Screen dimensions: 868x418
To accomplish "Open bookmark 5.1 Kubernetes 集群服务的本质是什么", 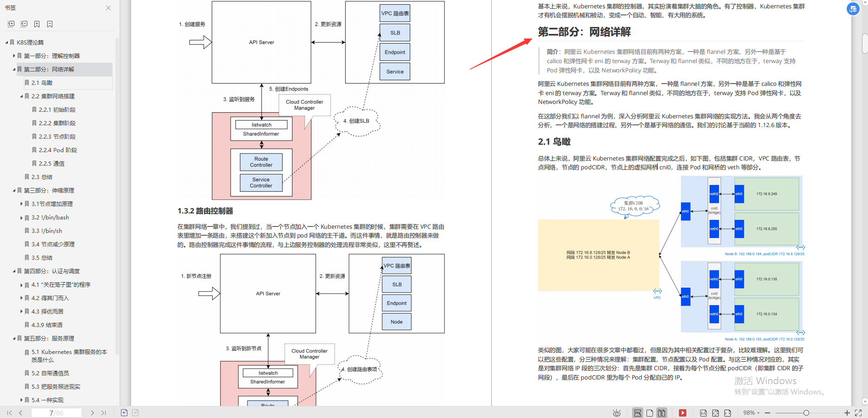I will (69, 356).
